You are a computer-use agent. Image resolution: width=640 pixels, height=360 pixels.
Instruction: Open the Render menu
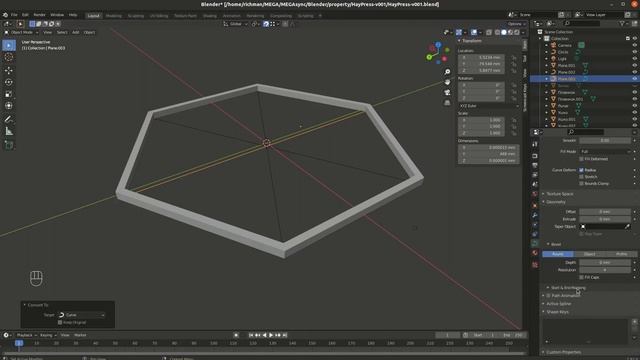[x=40, y=15]
